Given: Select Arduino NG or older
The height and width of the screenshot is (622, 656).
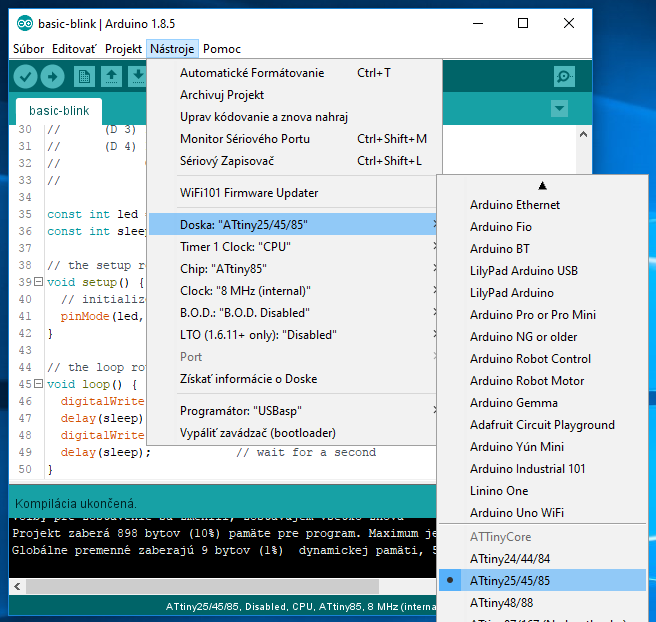Looking at the screenshot, I should [x=542, y=337].
